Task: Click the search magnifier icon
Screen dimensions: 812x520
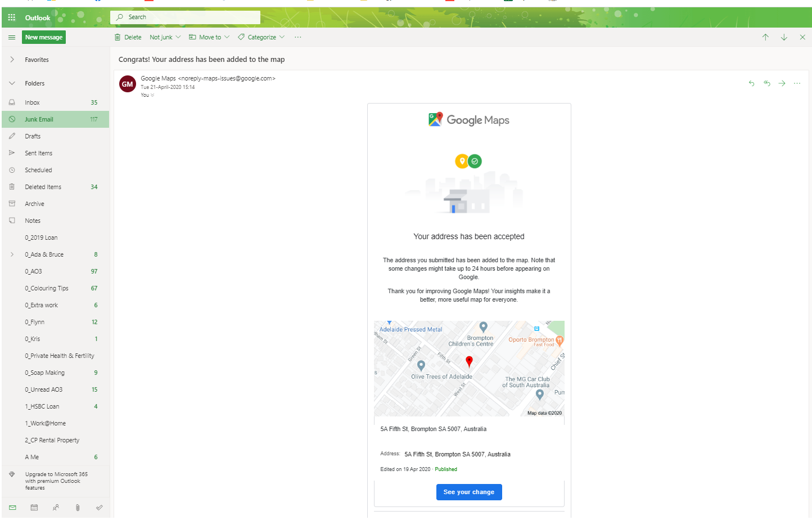Action: coord(120,17)
